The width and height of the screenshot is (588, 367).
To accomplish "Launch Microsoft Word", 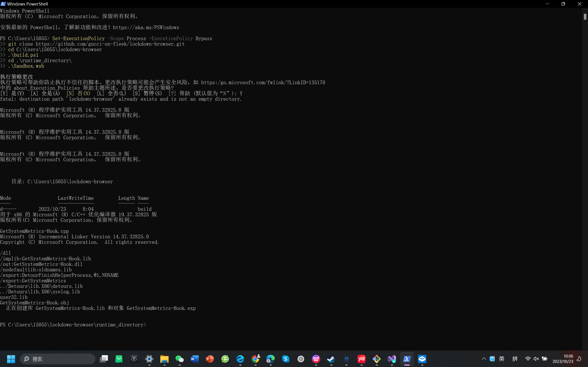I will click(x=195, y=359).
